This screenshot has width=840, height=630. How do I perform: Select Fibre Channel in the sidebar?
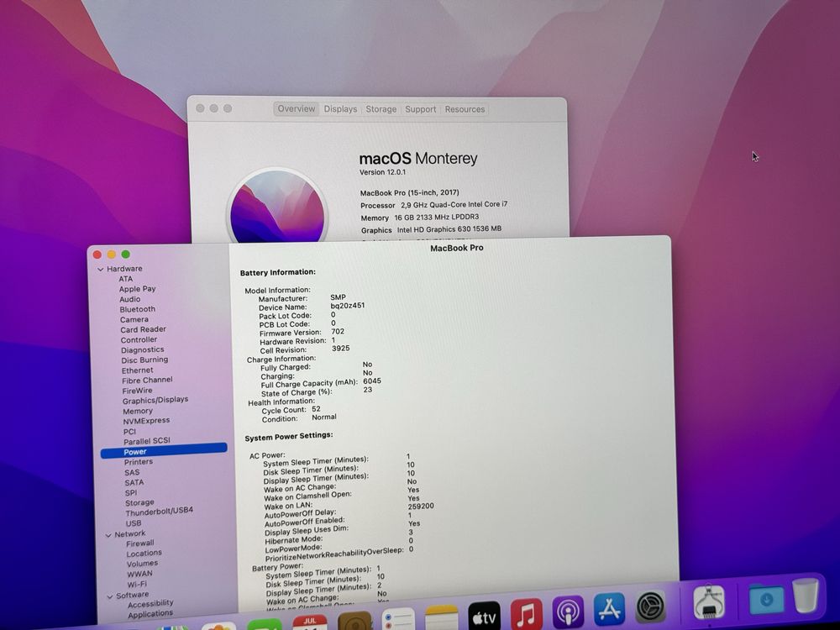point(147,381)
